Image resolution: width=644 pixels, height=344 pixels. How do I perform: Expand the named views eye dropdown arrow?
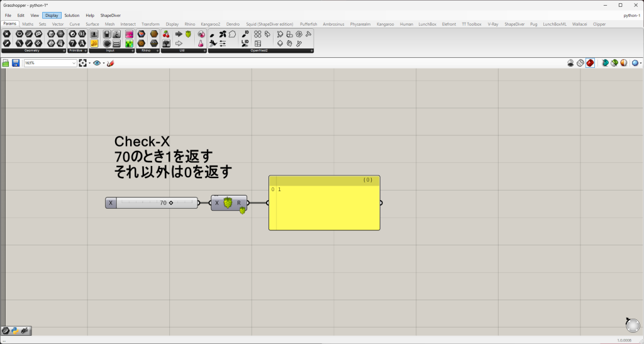103,63
